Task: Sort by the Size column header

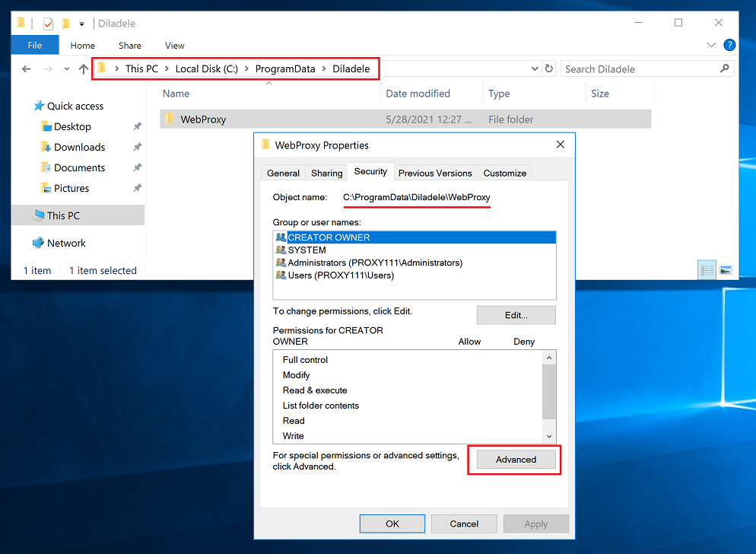Action: tap(620, 93)
